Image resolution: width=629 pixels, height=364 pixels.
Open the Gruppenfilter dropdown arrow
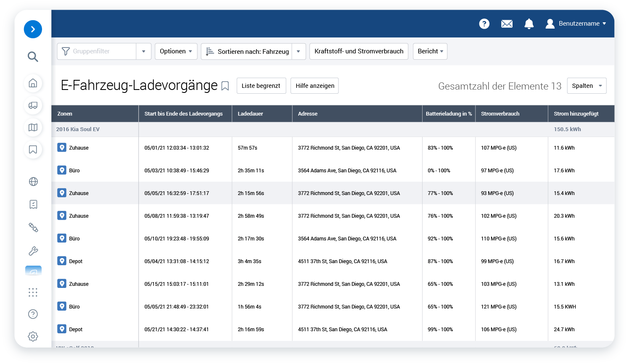point(143,51)
